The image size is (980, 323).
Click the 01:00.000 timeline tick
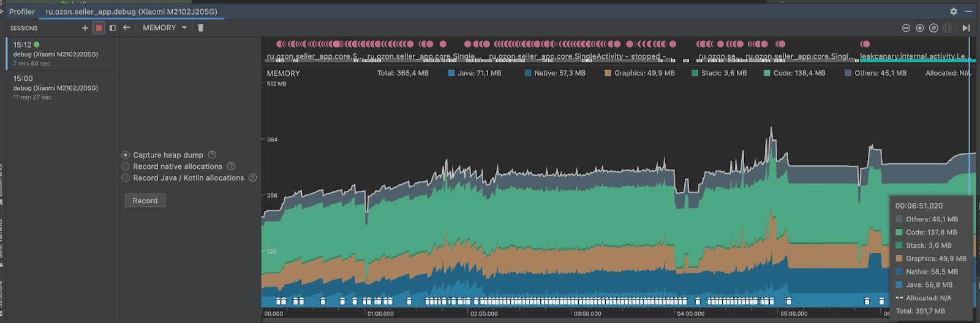[x=380, y=314]
